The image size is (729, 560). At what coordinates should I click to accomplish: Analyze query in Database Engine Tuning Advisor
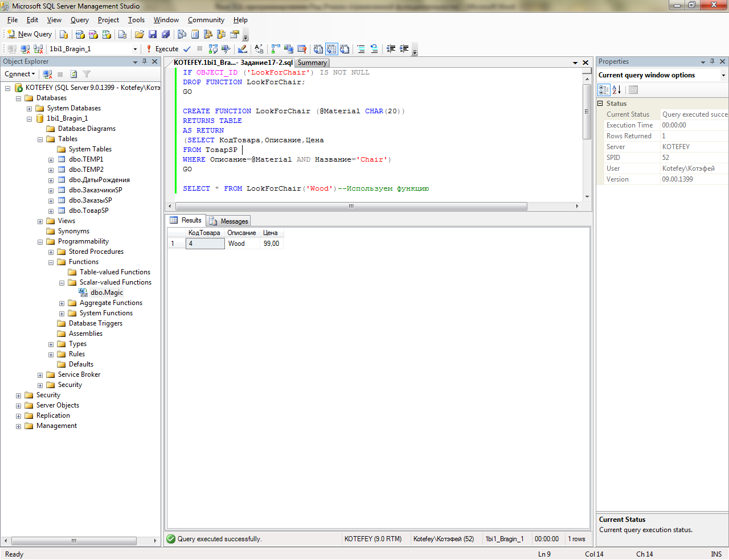pyautogui.click(x=226, y=49)
